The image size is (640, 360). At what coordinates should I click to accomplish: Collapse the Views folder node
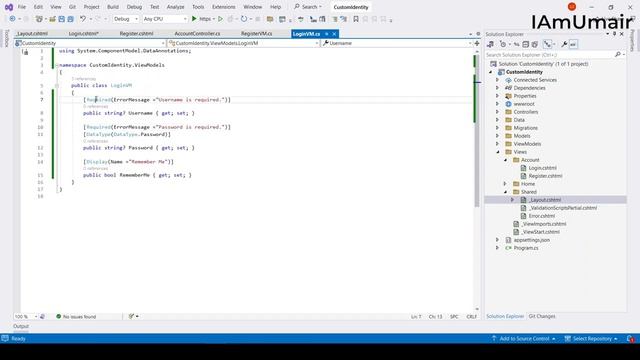tap(498, 152)
